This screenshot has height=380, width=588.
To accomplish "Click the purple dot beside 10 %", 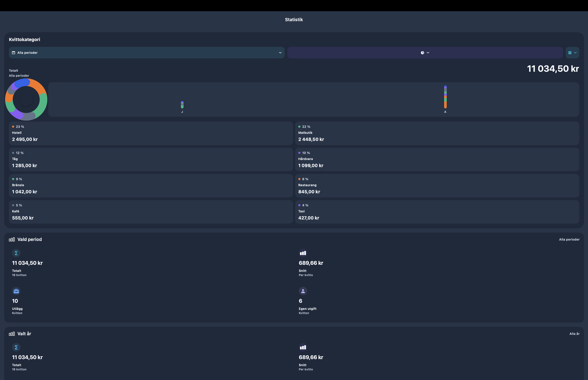I will [x=299, y=153].
